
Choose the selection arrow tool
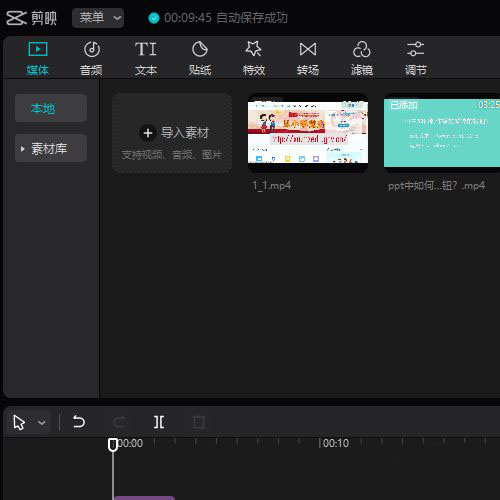coord(19,423)
